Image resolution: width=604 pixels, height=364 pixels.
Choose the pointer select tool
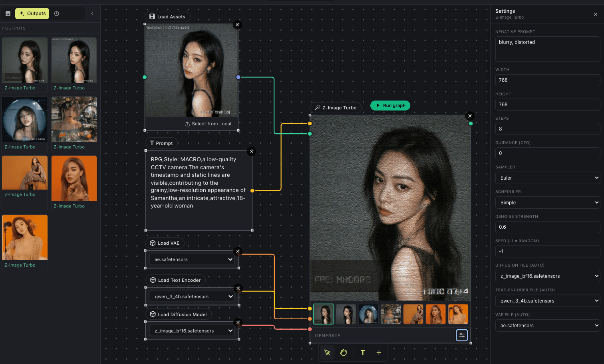[327, 352]
